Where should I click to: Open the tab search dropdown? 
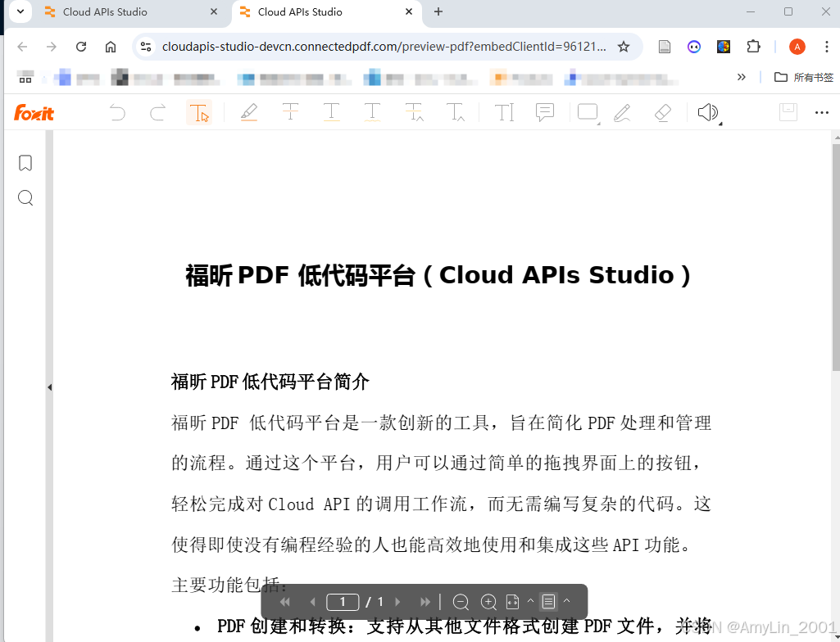pos(20,11)
